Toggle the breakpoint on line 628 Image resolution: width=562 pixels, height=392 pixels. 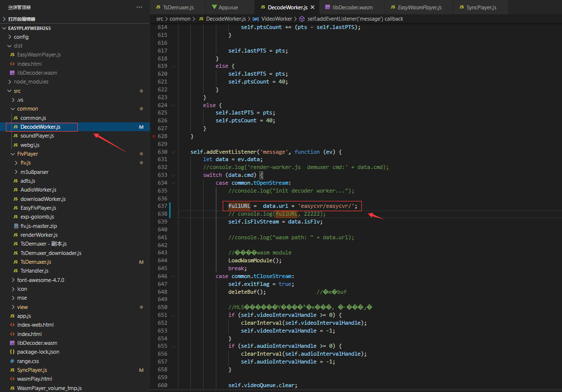(154, 137)
